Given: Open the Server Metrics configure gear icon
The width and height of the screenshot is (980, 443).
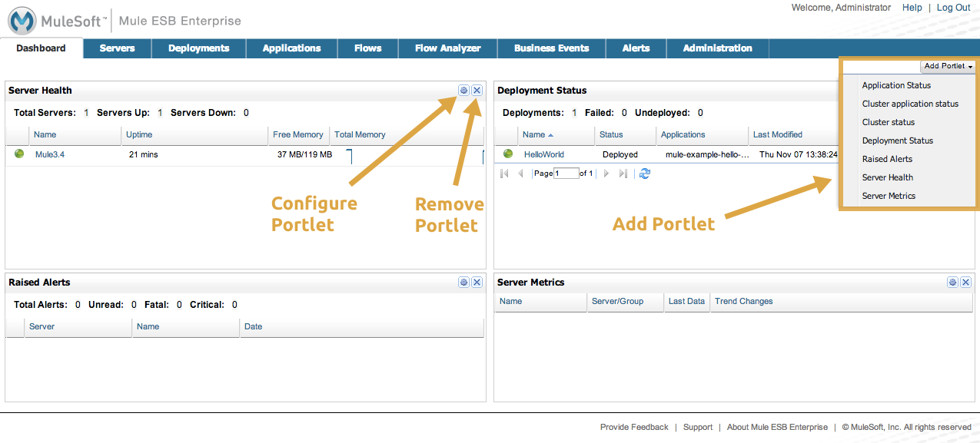Looking at the screenshot, I should click(x=952, y=282).
